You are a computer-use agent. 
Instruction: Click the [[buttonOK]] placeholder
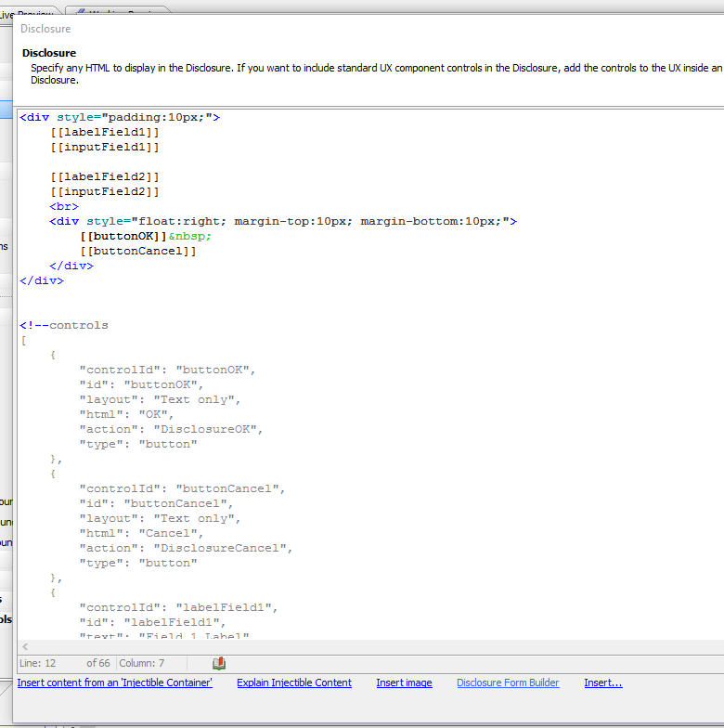click(x=123, y=236)
